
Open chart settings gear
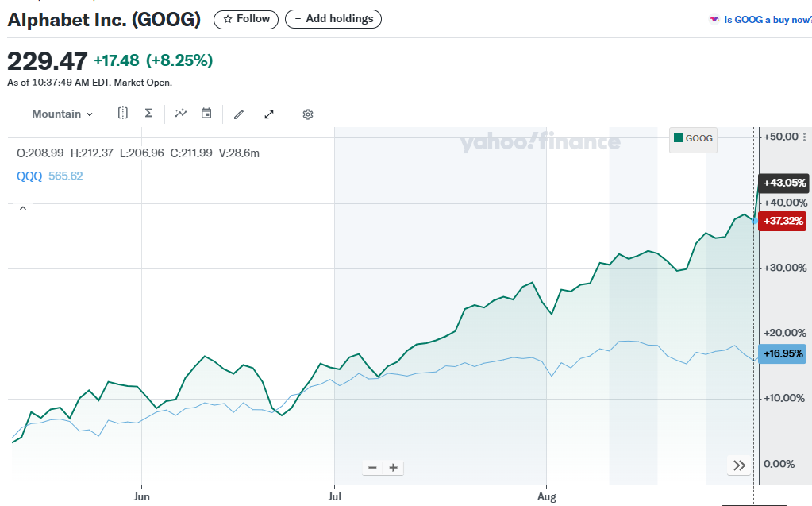(308, 114)
